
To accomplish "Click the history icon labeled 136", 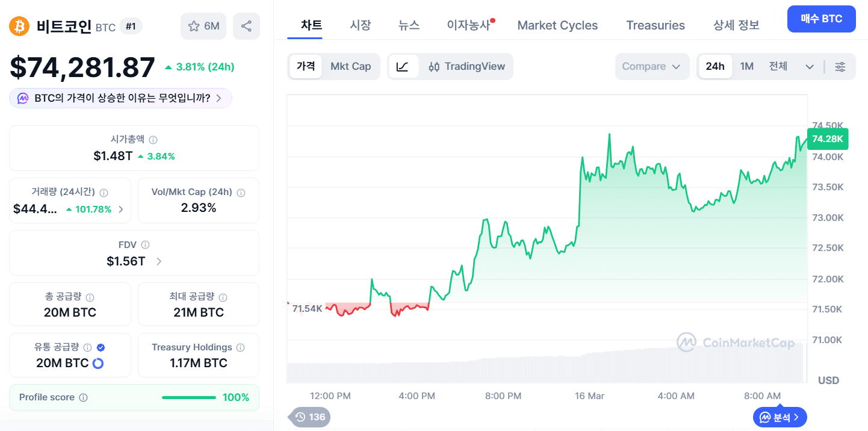I will point(310,417).
